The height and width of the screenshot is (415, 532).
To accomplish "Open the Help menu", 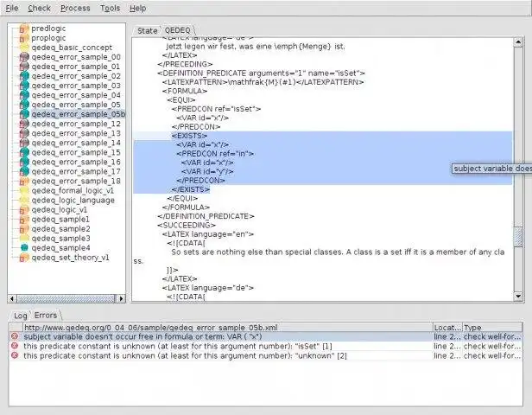I will click(x=138, y=8).
